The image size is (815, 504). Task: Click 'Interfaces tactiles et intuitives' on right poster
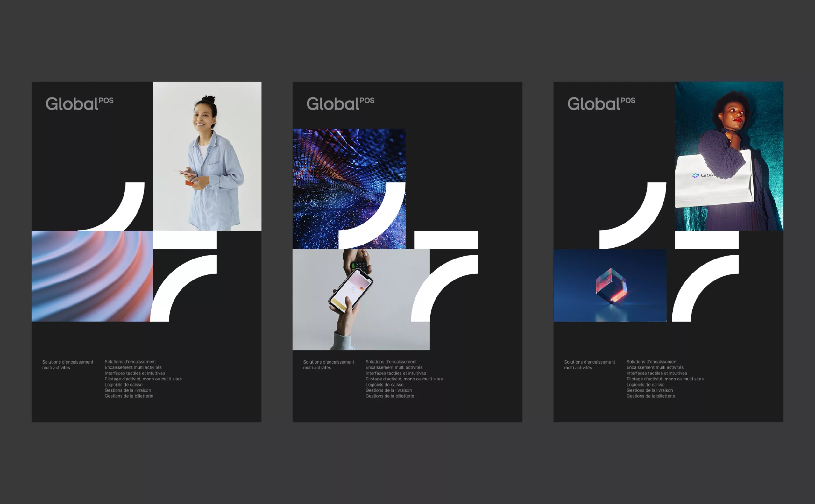(656, 373)
